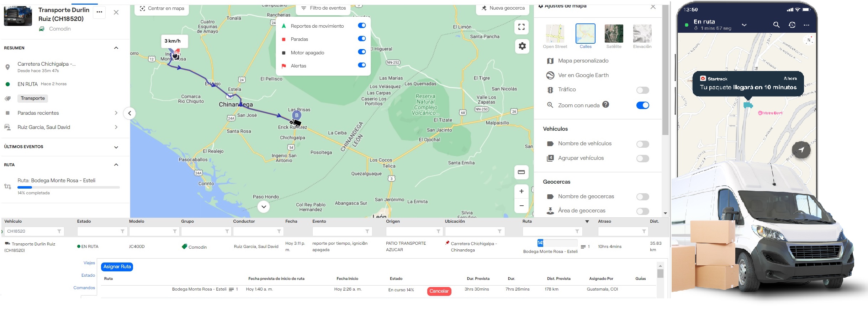The height and width of the screenshot is (314, 868).
Task: Collapse the Resumen section
Action: click(x=116, y=48)
